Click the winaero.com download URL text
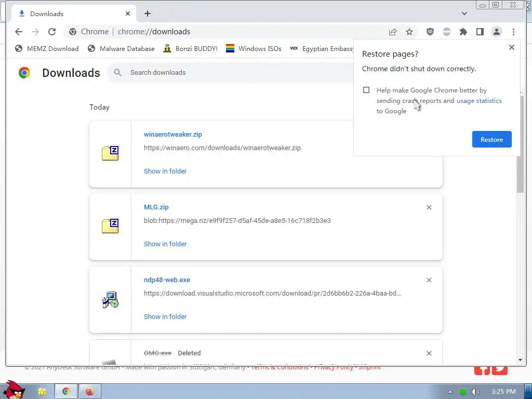The width and height of the screenshot is (532, 399). pyautogui.click(x=222, y=148)
